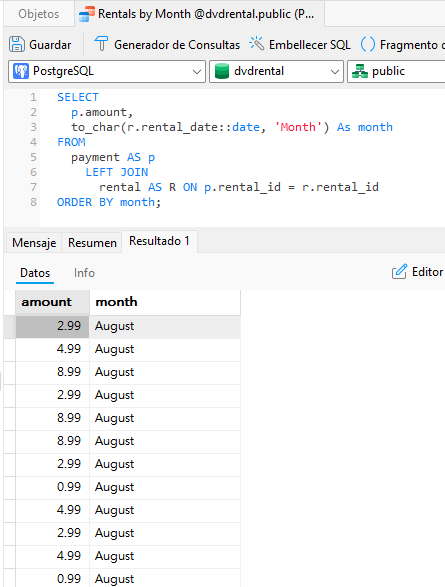Click SELECT keyword on line 1
445x587 pixels.
[78, 97]
